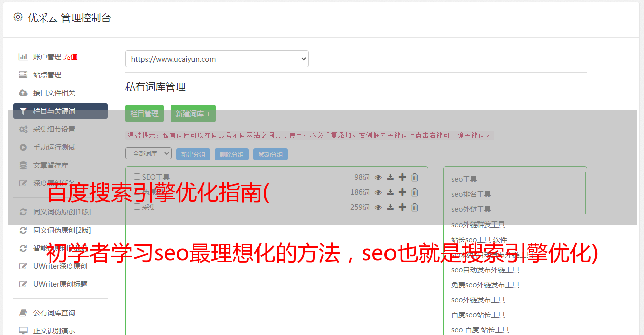Click the 98词 count label

[x=362, y=177]
